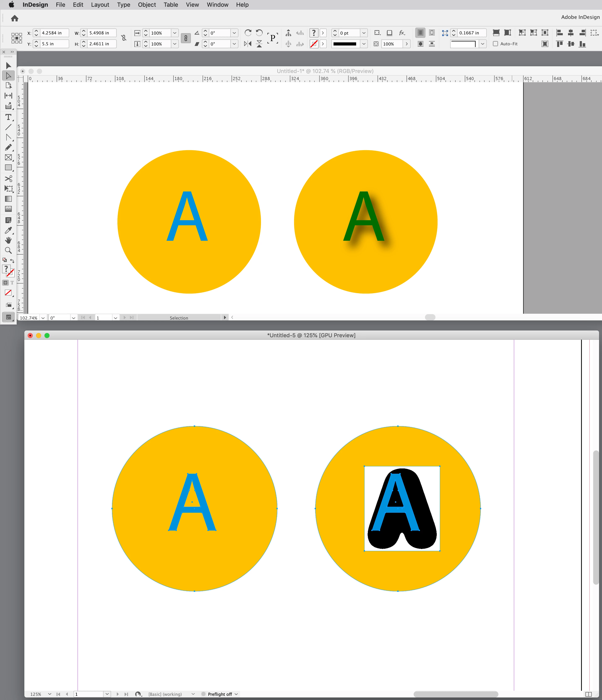Flip horizontal using the control bar icon
602x700 pixels.
[x=248, y=44]
